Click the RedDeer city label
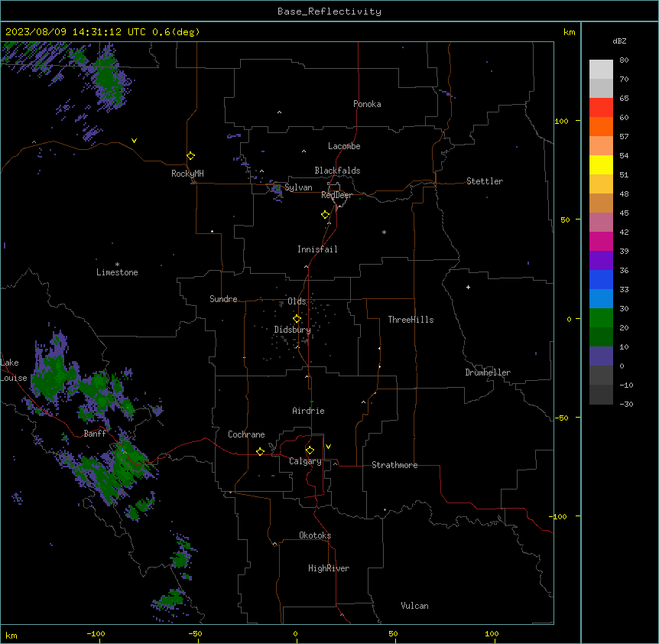659x644 pixels. (x=336, y=195)
